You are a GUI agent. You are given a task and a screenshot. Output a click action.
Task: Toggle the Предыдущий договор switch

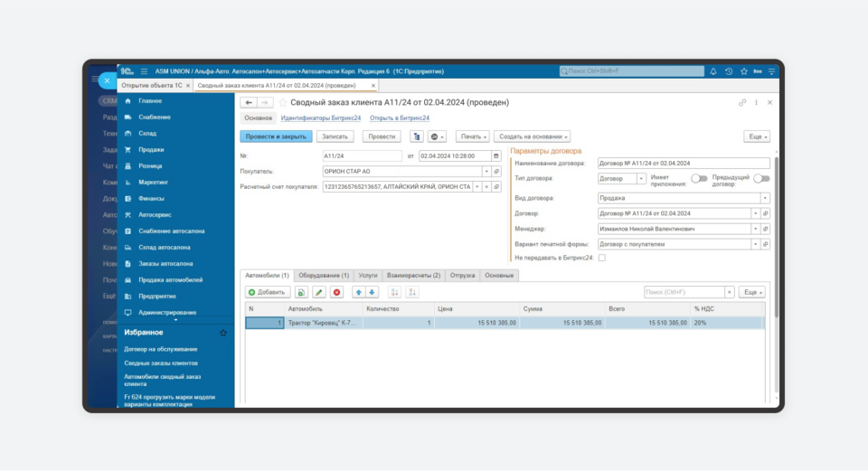point(761,179)
